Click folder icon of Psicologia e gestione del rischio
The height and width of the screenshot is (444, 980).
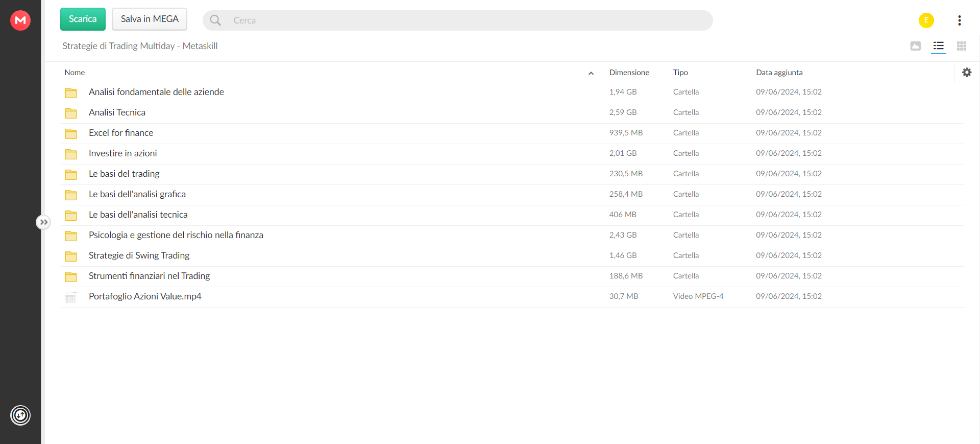point(71,236)
